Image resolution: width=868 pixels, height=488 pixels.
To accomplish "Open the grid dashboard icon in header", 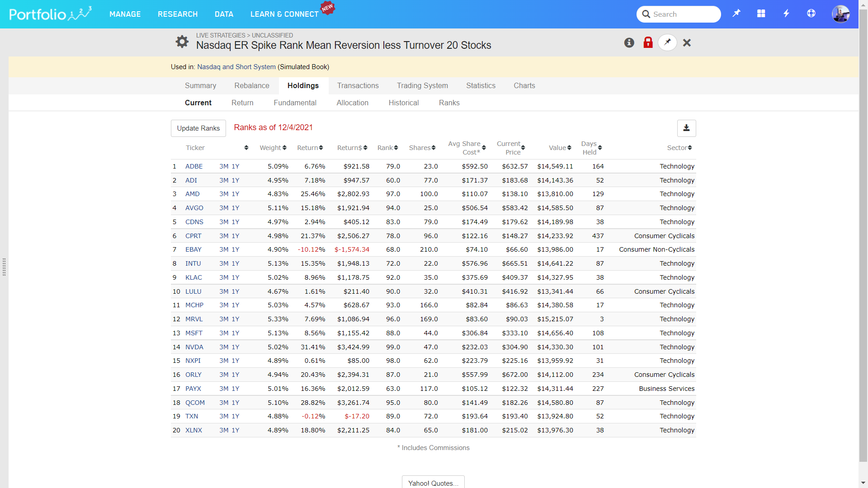I will point(761,14).
